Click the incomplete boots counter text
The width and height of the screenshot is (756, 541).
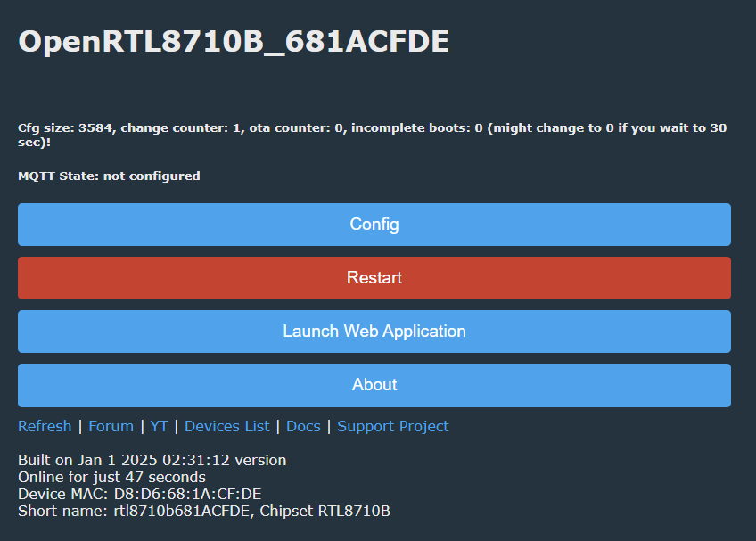(416, 128)
